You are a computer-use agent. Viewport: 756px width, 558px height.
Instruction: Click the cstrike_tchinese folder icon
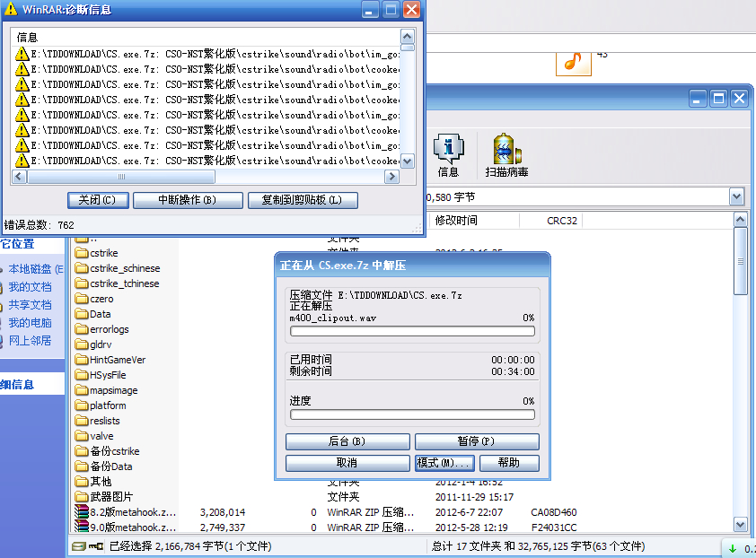click(x=82, y=283)
